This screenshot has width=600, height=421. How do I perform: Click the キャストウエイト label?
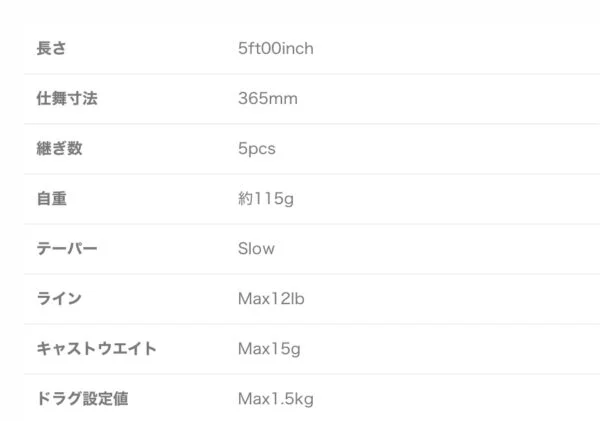pyautogui.click(x=96, y=349)
